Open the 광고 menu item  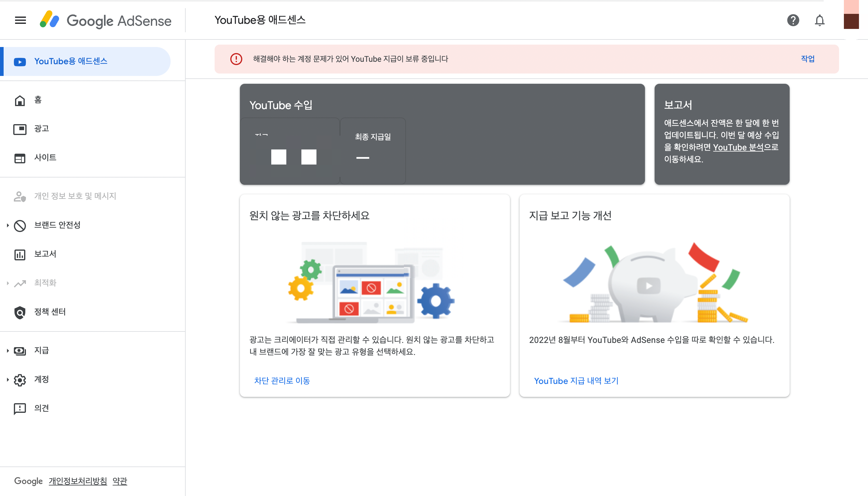tap(42, 129)
